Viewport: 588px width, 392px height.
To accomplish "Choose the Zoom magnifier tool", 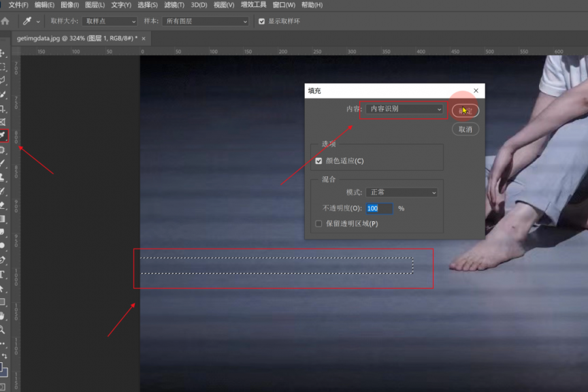I will (x=3, y=329).
